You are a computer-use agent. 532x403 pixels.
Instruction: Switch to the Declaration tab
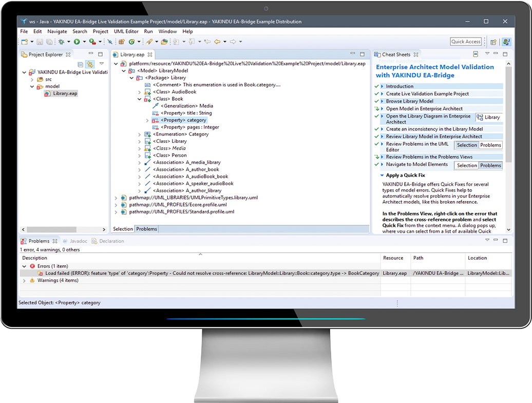[108, 241]
